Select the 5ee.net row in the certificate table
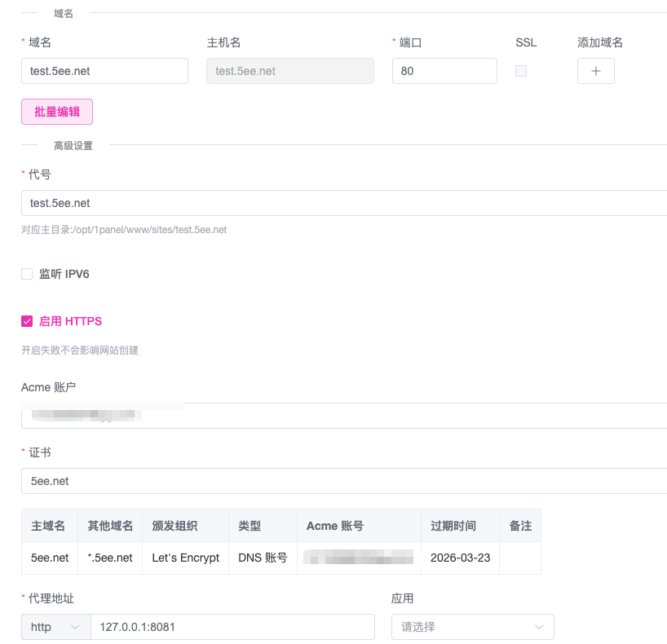 pos(49,558)
